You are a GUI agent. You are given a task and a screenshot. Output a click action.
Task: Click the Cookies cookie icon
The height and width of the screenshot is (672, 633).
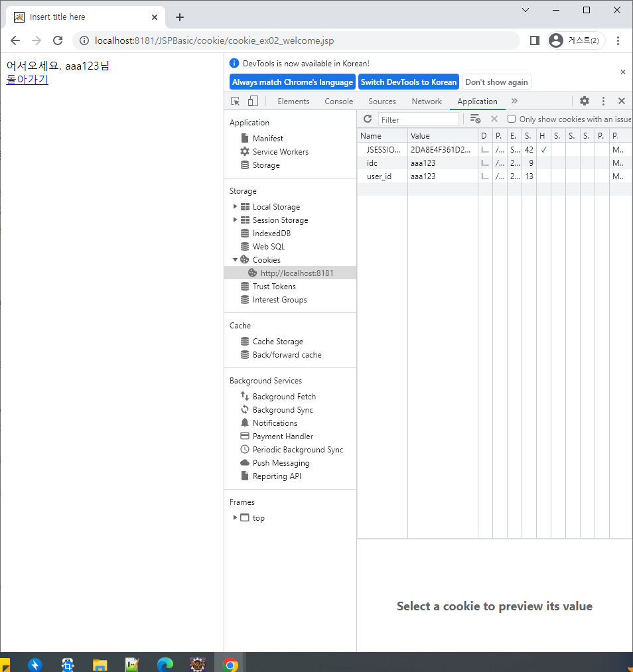(x=245, y=260)
